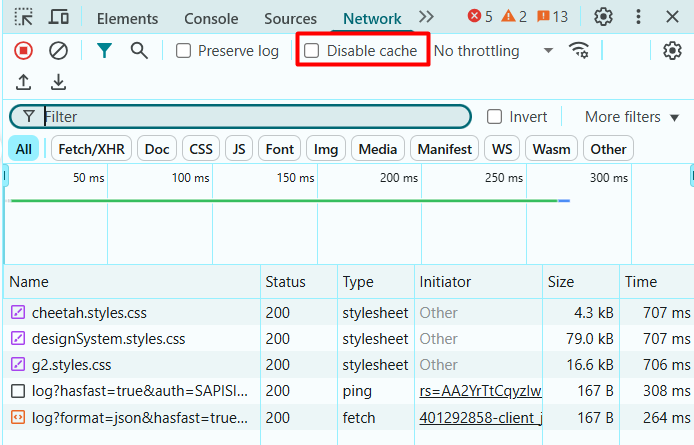Open the 401292858-client initiator link
Image resolution: width=694 pixels, height=445 pixels.
[x=481, y=418]
